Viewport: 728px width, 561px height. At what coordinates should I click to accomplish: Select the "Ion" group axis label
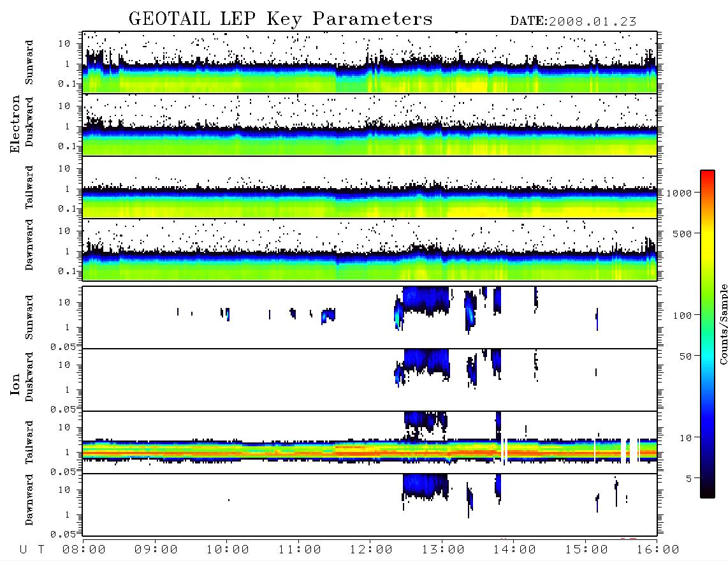pyautogui.click(x=15, y=384)
